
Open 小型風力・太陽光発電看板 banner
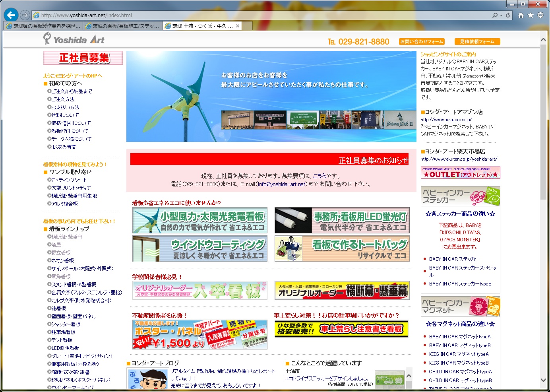(x=200, y=220)
